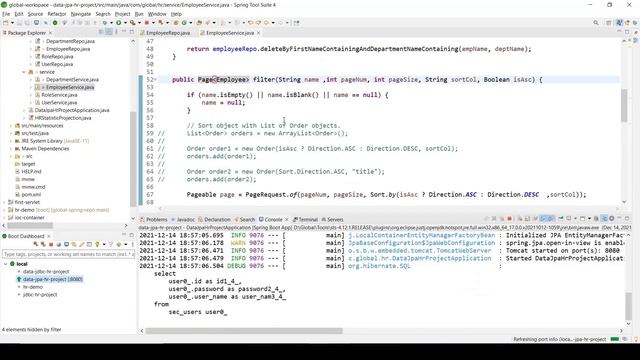Select UserService.java in Package Explorer

pyautogui.click(x=59, y=103)
